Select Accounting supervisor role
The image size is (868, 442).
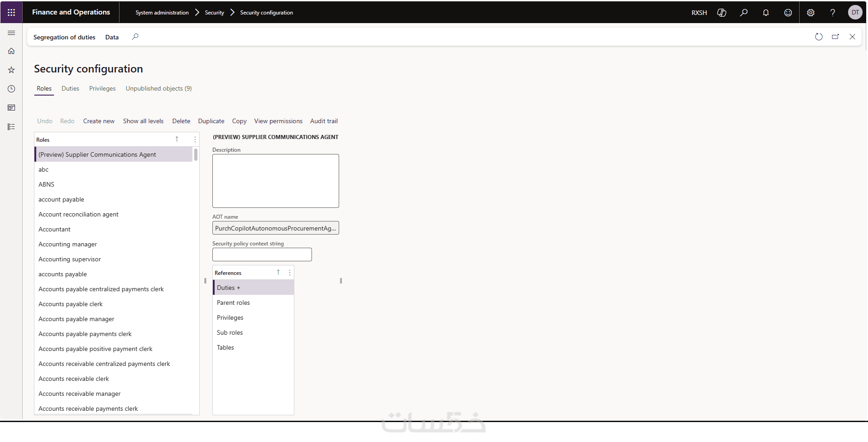(x=114, y=259)
